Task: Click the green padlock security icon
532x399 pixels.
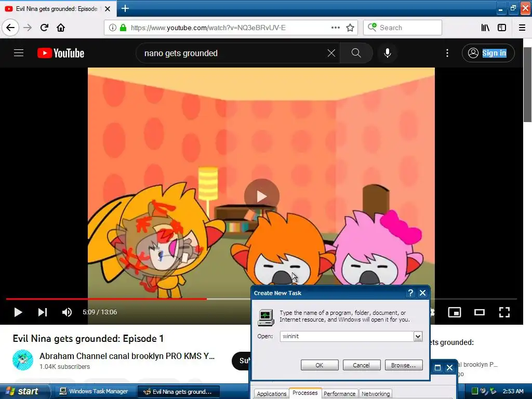Action: pos(123,28)
